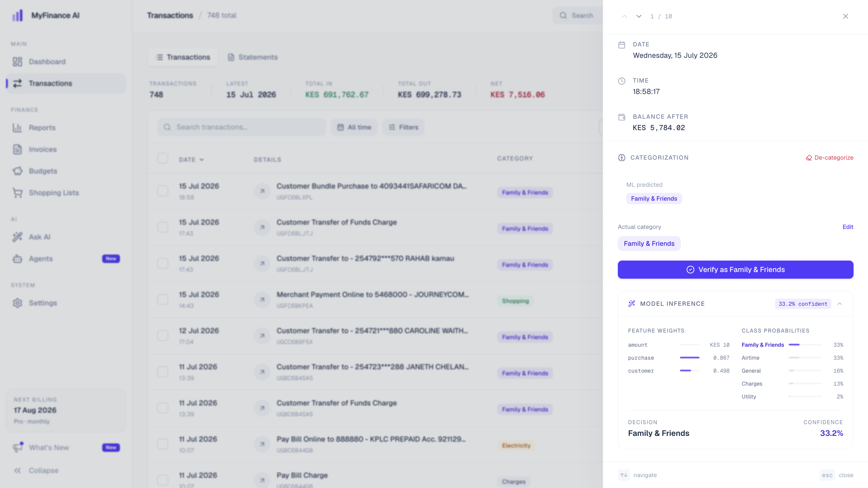Check the RAHAB kamau transfer row checkbox
The height and width of the screenshot is (488, 868).
pos(163,263)
